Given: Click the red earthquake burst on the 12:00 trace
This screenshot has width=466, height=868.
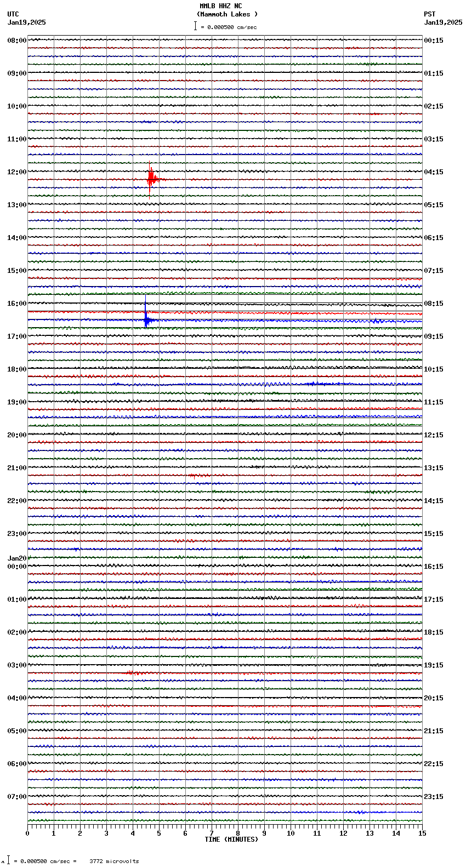Looking at the screenshot, I should [152, 179].
